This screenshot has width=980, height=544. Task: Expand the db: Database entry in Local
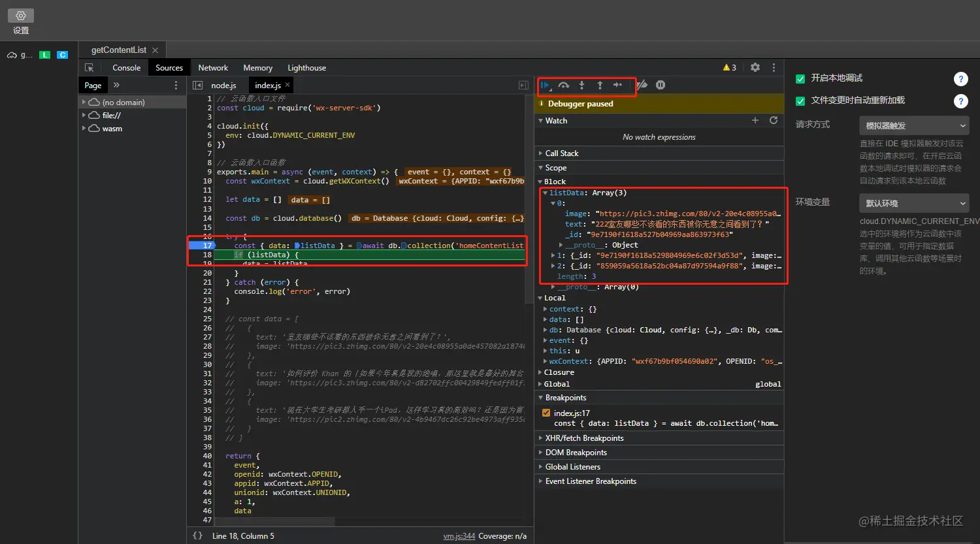546,330
